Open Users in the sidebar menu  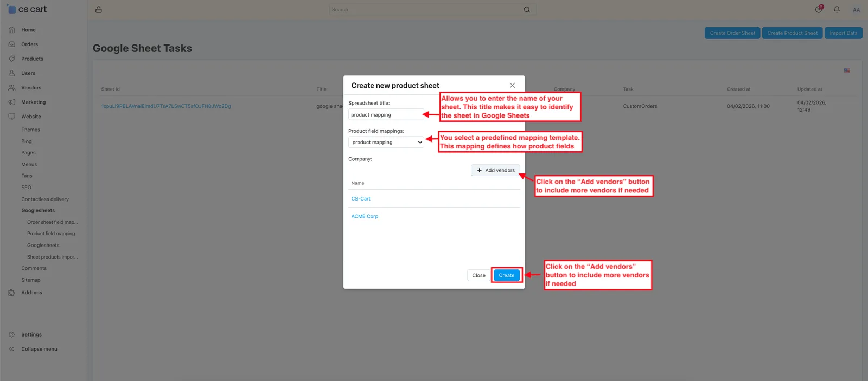pyautogui.click(x=28, y=73)
